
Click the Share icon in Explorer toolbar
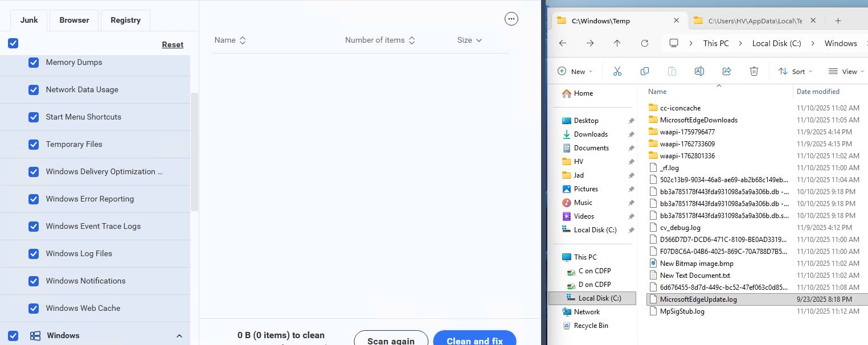[x=727, y=71]
